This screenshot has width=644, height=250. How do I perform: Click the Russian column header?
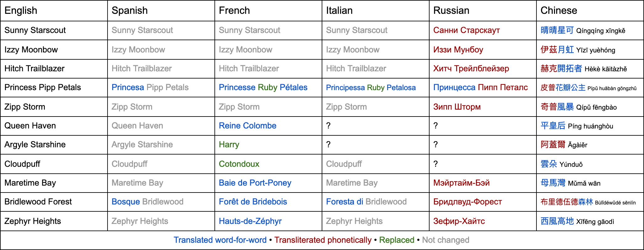451,11
